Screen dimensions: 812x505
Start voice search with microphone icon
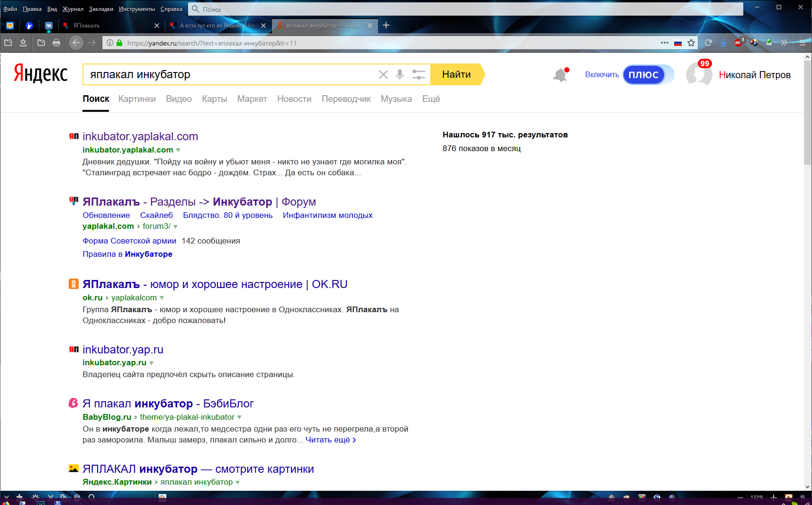point(400,74)
